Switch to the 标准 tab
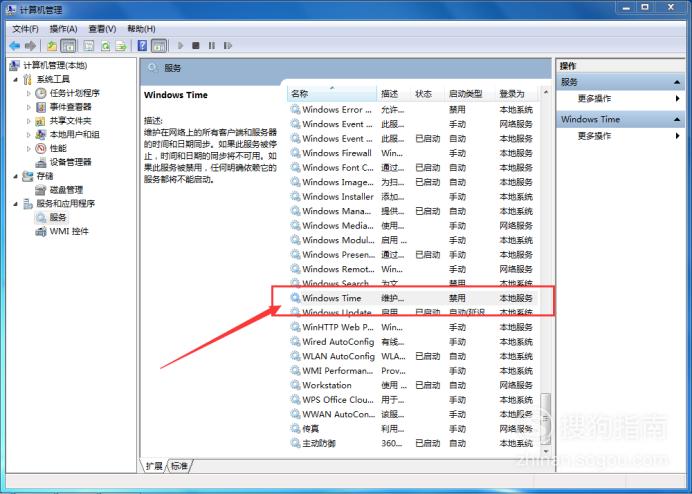The image size is (692, 494). tap(179, 466)
